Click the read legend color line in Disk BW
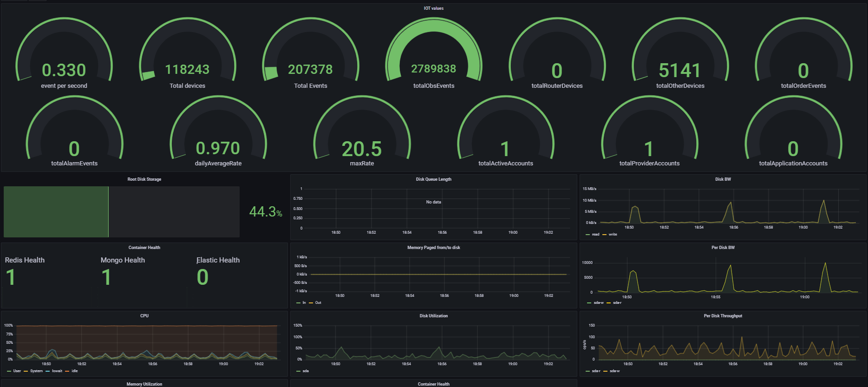This screenshot has width=868, height=387. coord(588,235)
